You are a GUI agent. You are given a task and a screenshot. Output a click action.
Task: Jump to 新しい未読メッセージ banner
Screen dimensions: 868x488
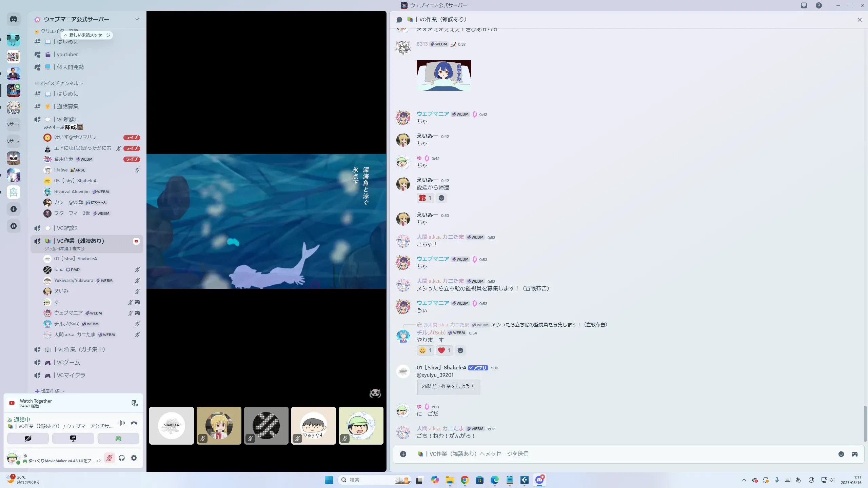pos(87,35)
